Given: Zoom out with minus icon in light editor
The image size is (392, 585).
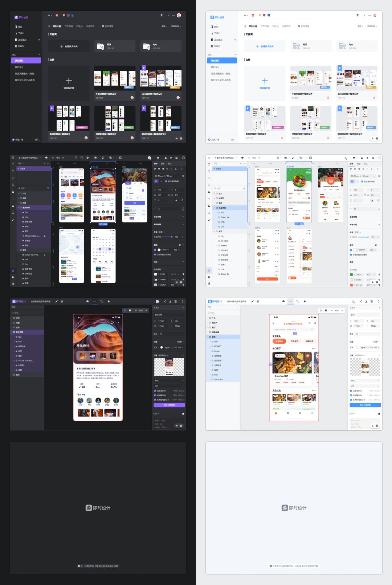Looking at the screenshot, I should pyautogui.click(x=249, y=158).
